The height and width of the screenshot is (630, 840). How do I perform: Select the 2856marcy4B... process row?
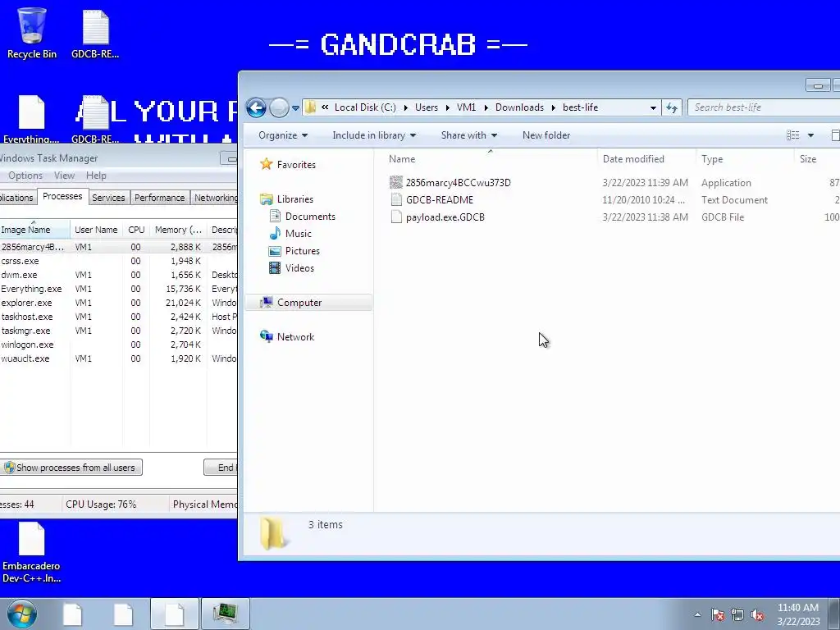[118, 247]
